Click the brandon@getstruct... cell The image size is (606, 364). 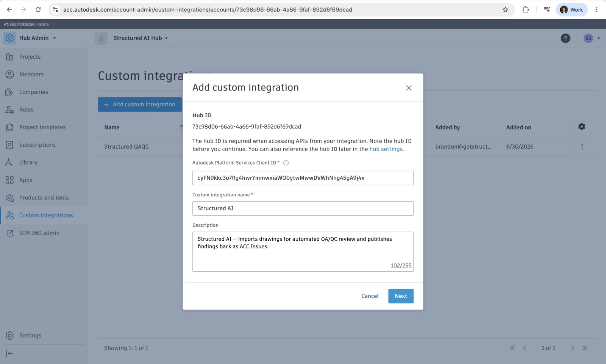pyautogui.click(x=463, y=147)
